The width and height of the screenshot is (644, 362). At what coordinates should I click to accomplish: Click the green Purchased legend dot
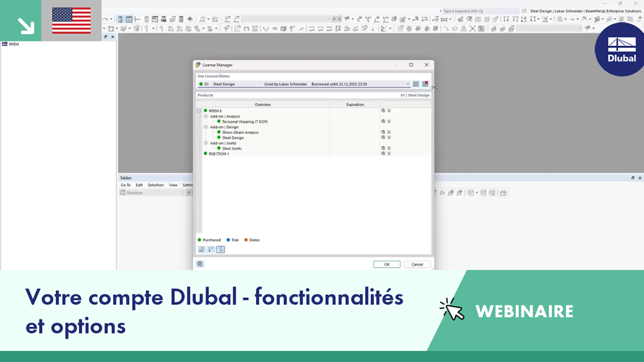click(x=199, y=240)
